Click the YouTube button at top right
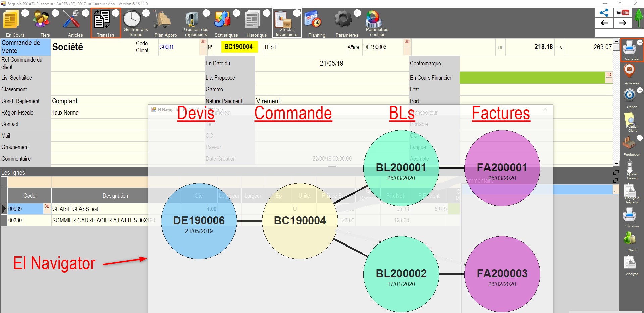The height and width of the screenshot is (313, 644). (x=623, y=12)
